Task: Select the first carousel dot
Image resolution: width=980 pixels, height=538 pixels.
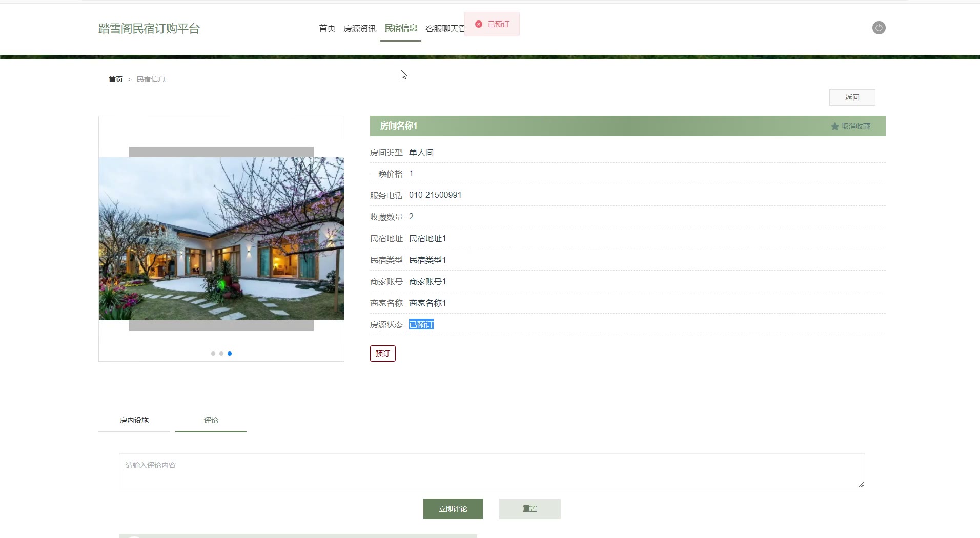Action: (x=213, y=354)
